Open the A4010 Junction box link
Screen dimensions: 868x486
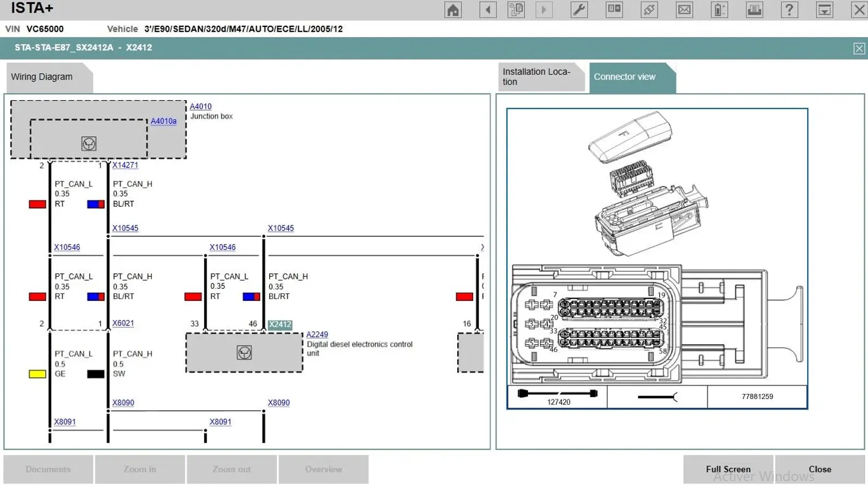coord(201,106)
